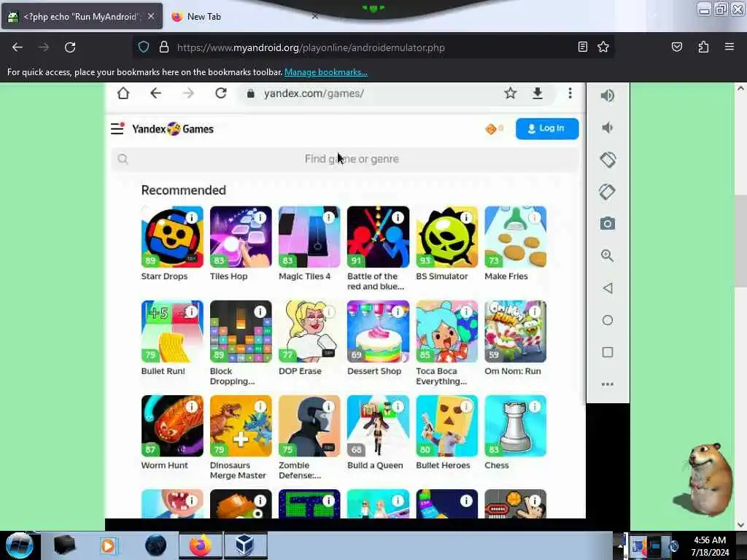Viewport: 747px width, 560px height.
Task: Open Firefox extensions puzzle icon
Action: click(703, 47)
